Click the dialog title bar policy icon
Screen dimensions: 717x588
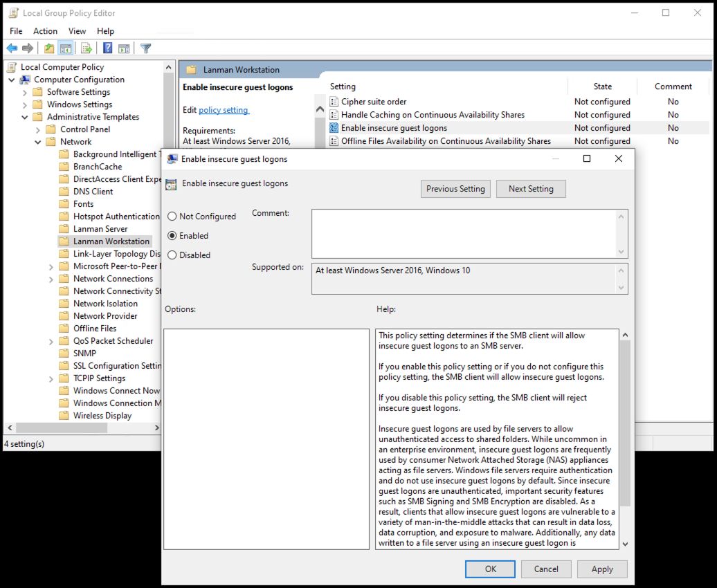click(172, 158)
